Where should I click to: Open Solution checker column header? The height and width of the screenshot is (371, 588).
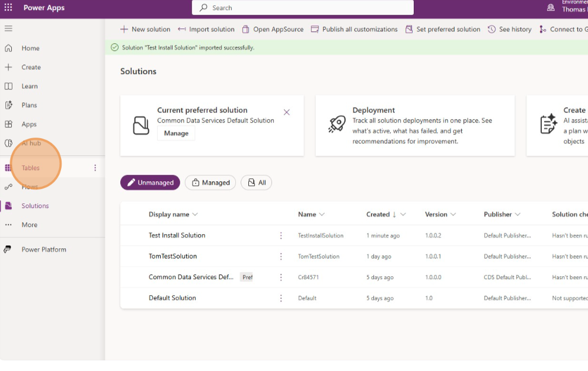pyautogui.click(x=570, y=215)
